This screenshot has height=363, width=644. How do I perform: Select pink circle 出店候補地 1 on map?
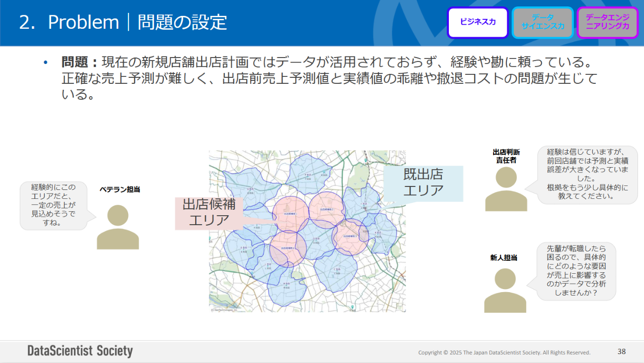coord(291,213)
